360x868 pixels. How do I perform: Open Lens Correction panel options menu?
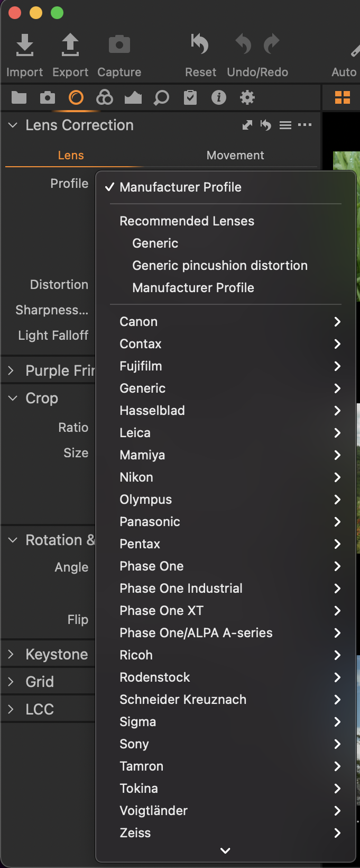305,125
